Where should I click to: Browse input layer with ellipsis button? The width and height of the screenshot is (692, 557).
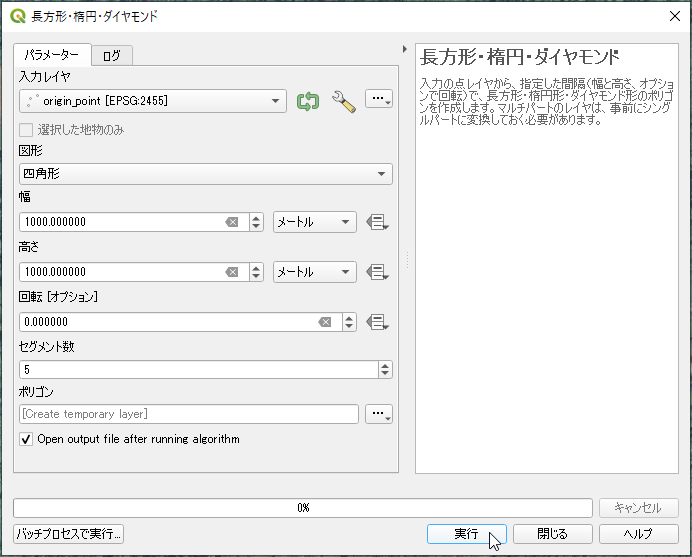[x=379, y=99]
